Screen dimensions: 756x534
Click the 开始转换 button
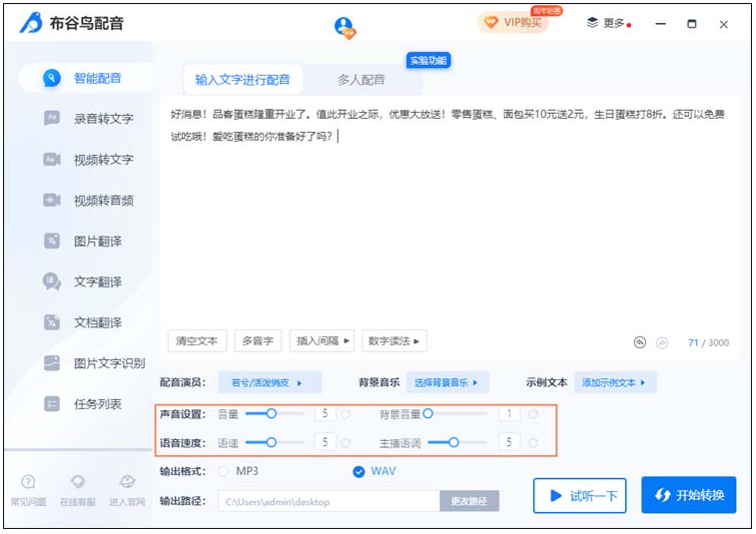[688, 495]
